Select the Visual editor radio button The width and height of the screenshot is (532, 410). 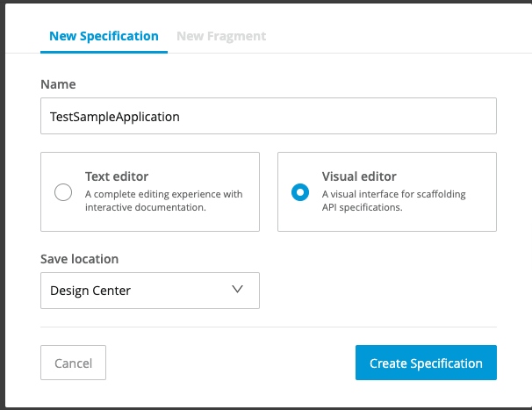pos(300,192)
